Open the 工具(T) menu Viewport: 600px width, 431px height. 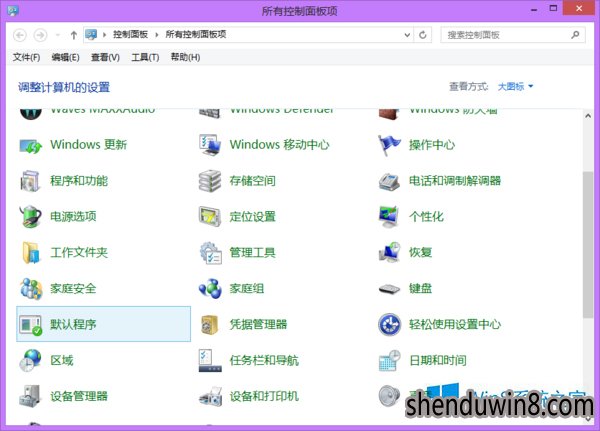pyautogui.click(x=145, y=57)
